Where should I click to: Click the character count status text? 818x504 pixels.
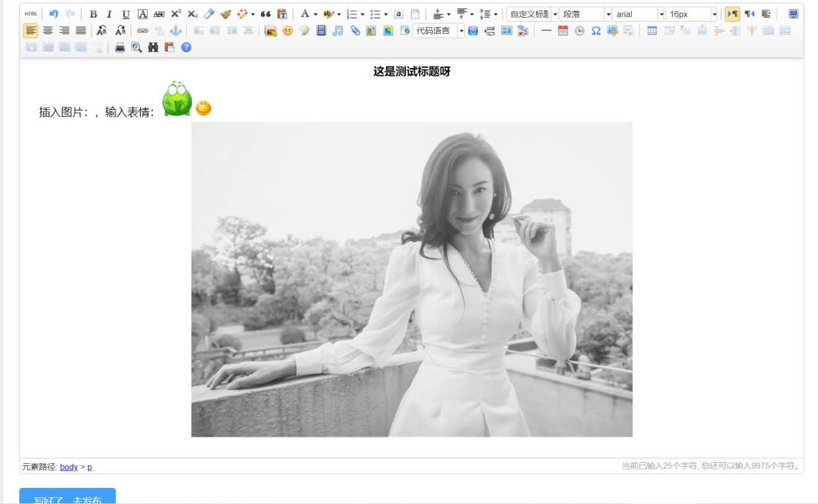pyautogui.click(x=711, y=466)
